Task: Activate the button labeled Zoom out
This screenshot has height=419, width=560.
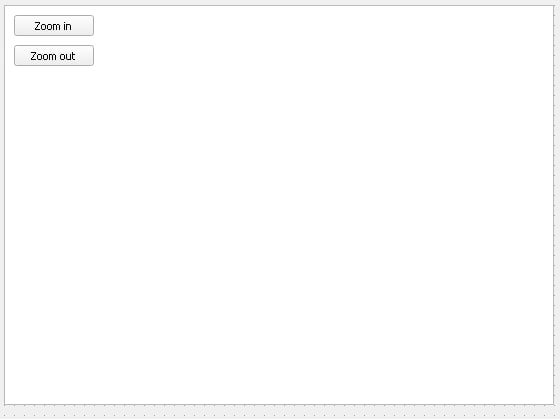Action: 54,56
